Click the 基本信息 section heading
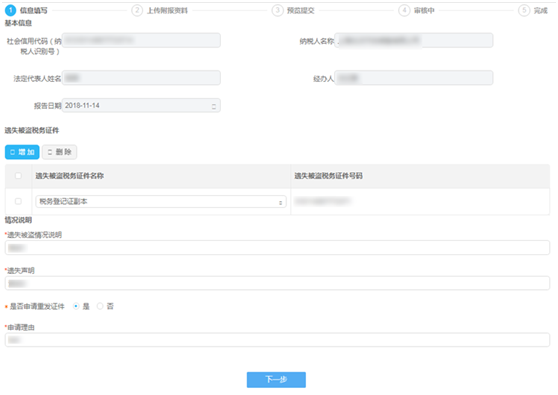 pyautogui.click(x=18, y=23)
